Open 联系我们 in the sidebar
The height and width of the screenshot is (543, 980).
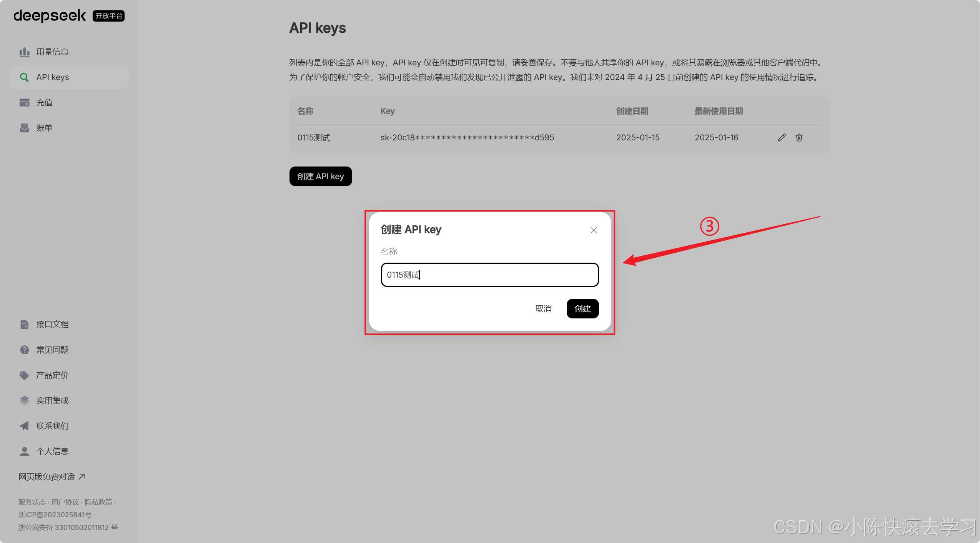[x=52, y=426]
